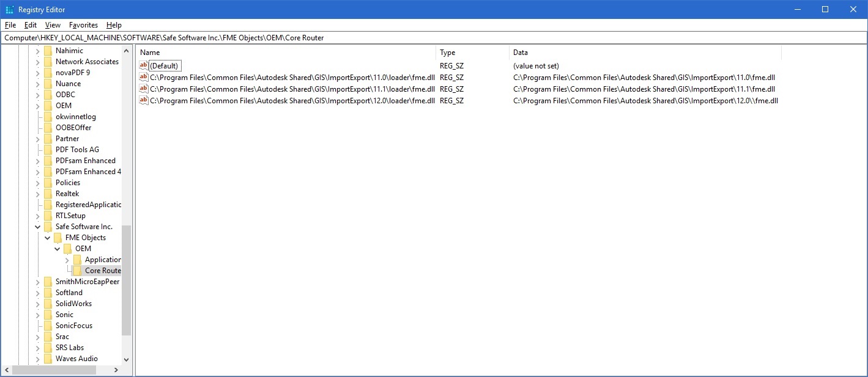Screen dimensions: 868x377
Task: Click the tree horizontal scrollbar right arrow
Action: click(x=116, y=370)
